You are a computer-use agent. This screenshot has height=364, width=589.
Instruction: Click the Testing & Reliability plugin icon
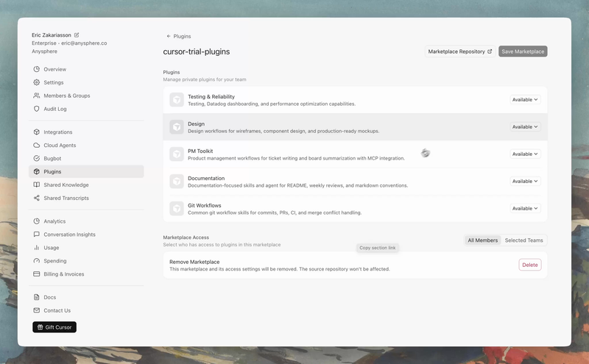(x=177, y=100)
